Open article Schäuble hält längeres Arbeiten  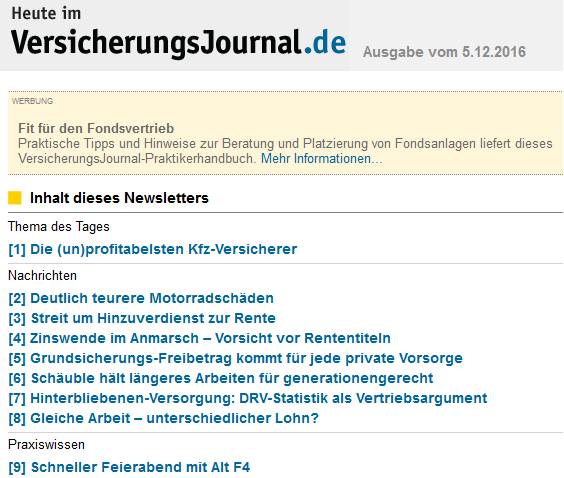pyautogui.click(x=221, y=378)
